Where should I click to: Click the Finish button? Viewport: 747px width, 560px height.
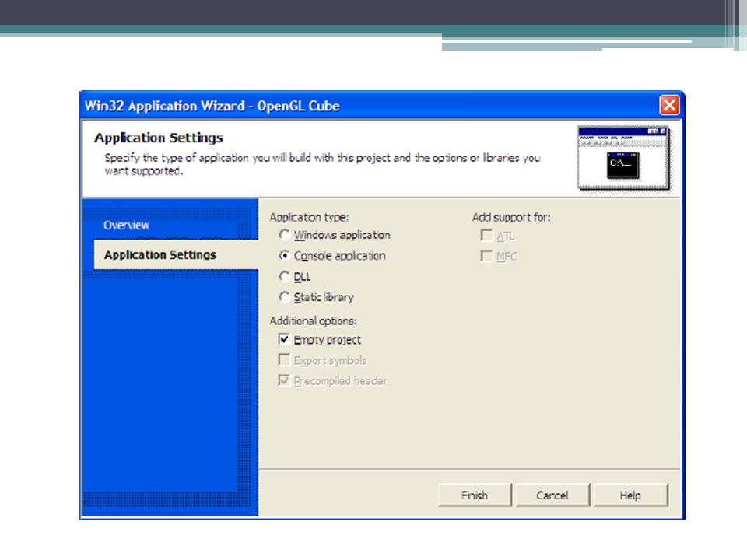pos(475,495)
